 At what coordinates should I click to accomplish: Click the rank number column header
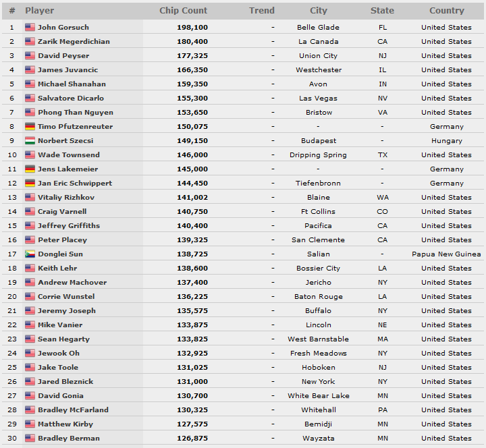(12, 11)
